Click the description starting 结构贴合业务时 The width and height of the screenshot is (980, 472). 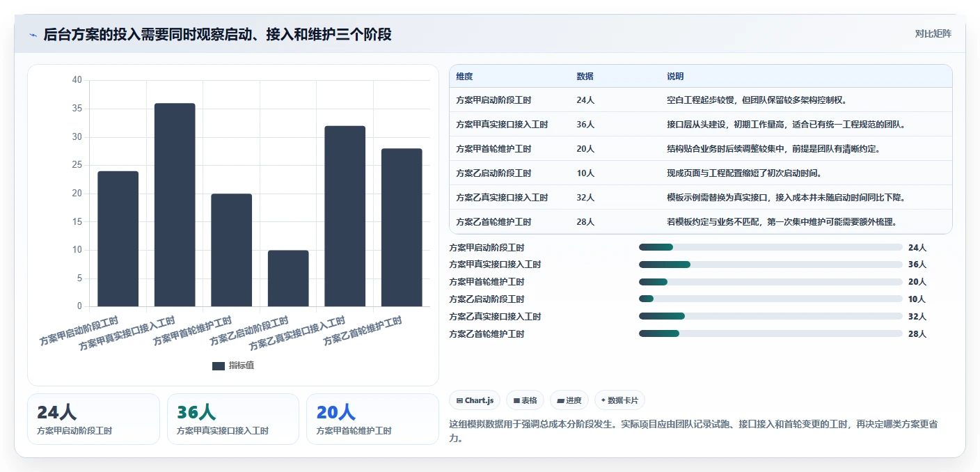coord(773,149)
